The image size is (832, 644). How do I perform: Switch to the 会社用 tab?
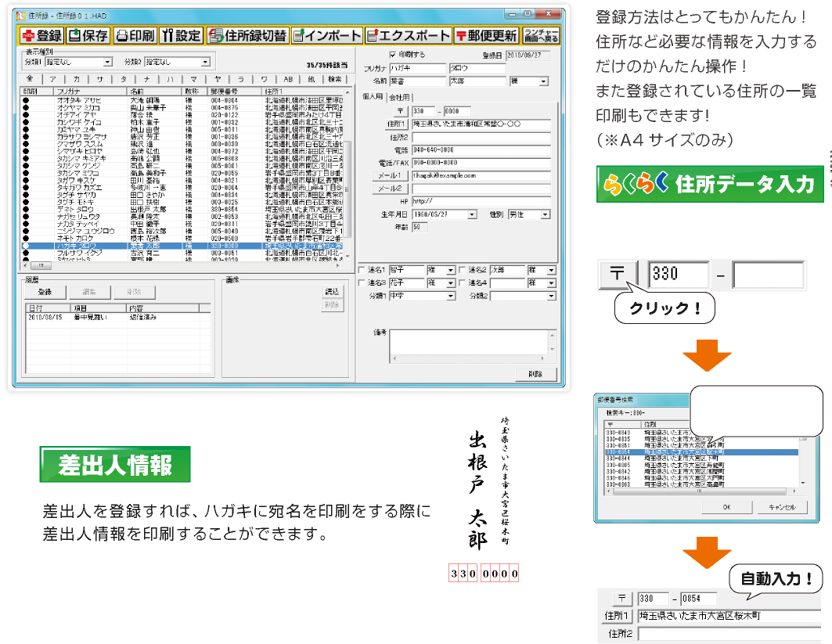[399, 97]
